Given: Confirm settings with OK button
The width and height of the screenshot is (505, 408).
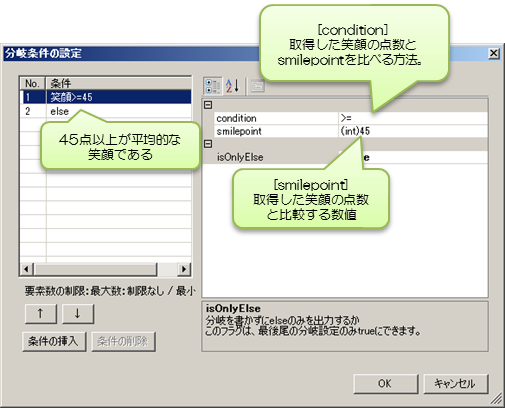Looking at the screenshot, I should click(x=386, y=383).
